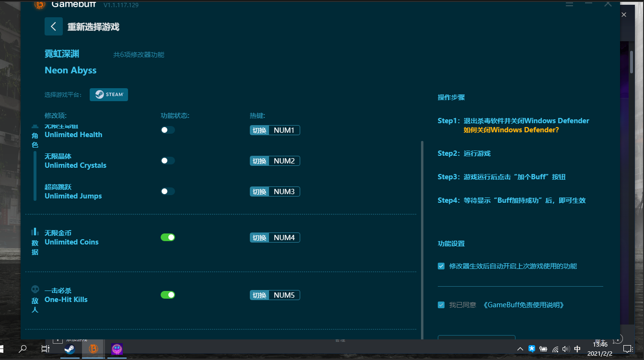Click the blue star tray icon
The image size is (644, 360).
532,349
